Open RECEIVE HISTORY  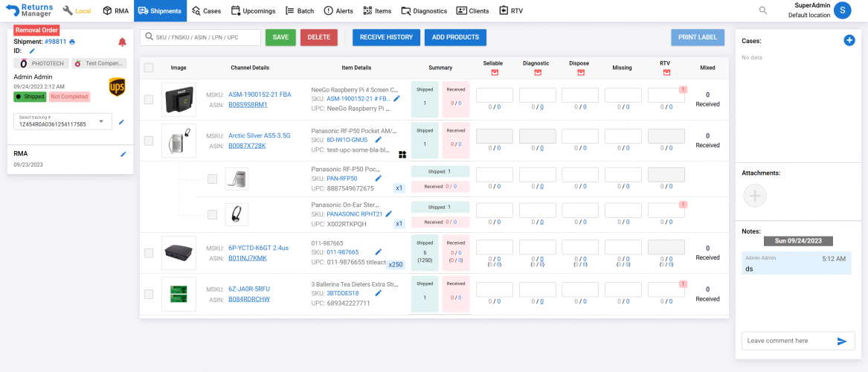tap(386, 37)
